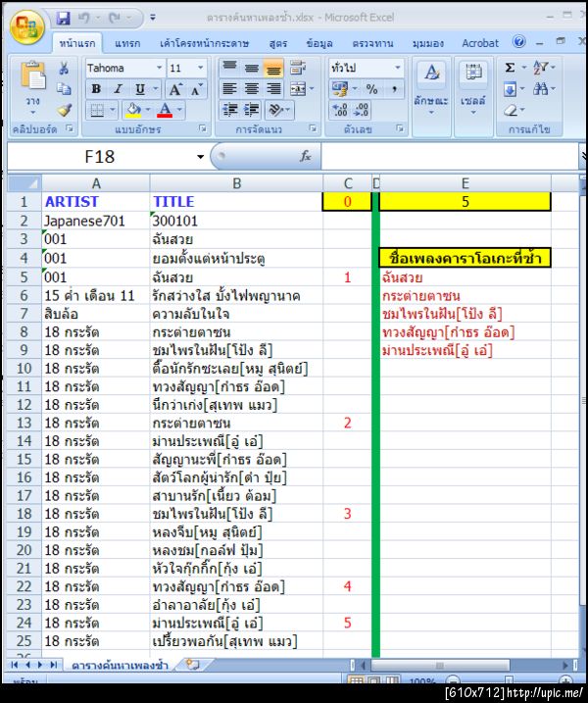Viewport: 588px width, 703px height.
Task: Cut selection with the scissors icon
Action: point(64,69)
